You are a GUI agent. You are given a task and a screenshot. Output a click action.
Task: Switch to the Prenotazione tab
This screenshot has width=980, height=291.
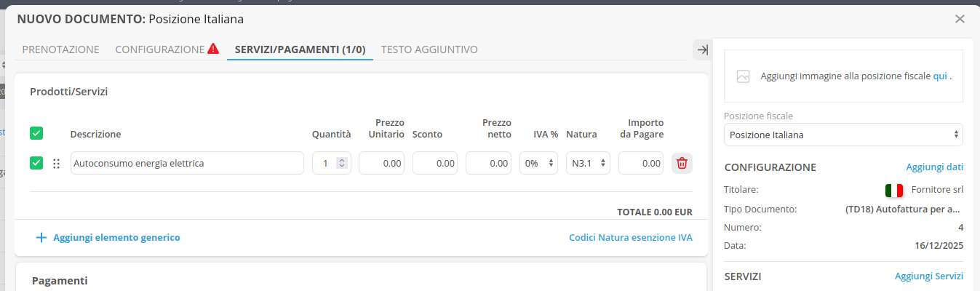60,49
